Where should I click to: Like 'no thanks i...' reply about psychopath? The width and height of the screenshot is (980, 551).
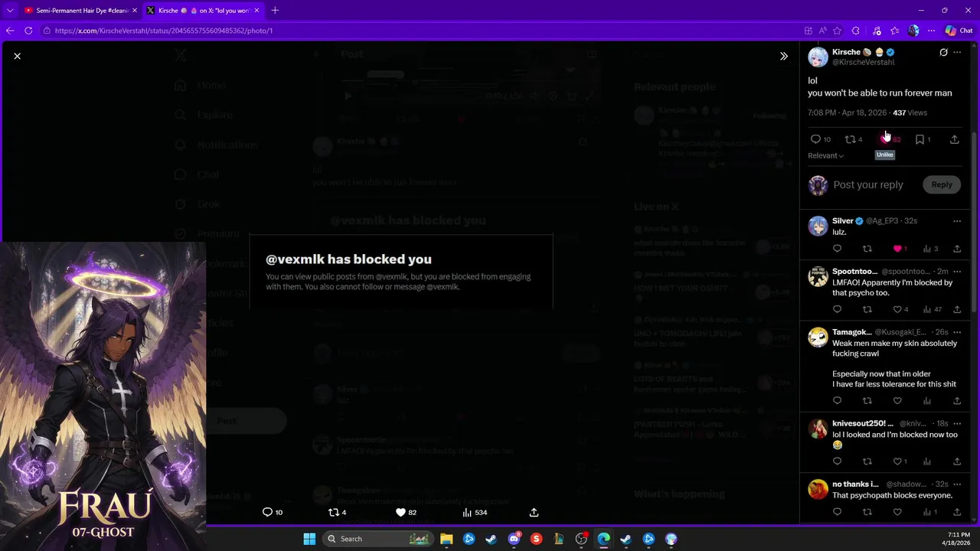pos(897,512)
